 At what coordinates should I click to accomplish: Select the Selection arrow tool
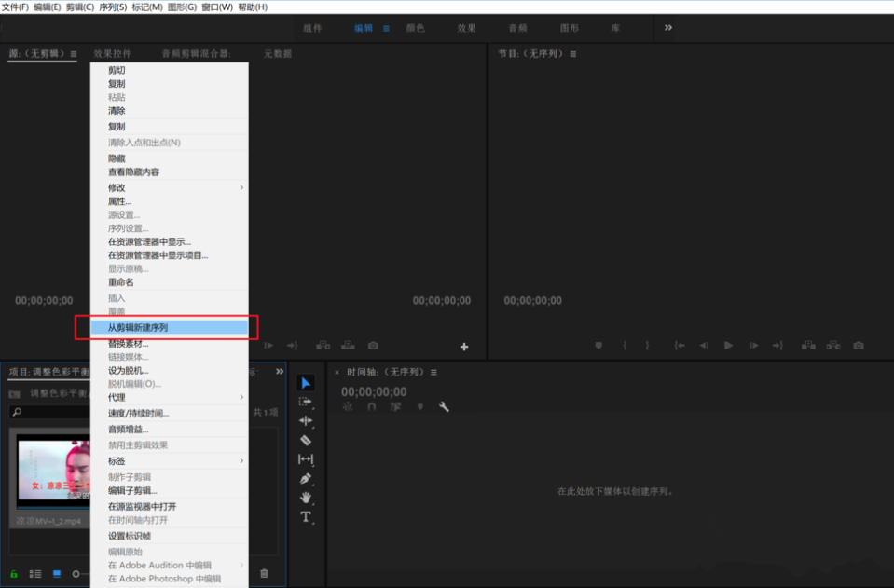[306, 383]
